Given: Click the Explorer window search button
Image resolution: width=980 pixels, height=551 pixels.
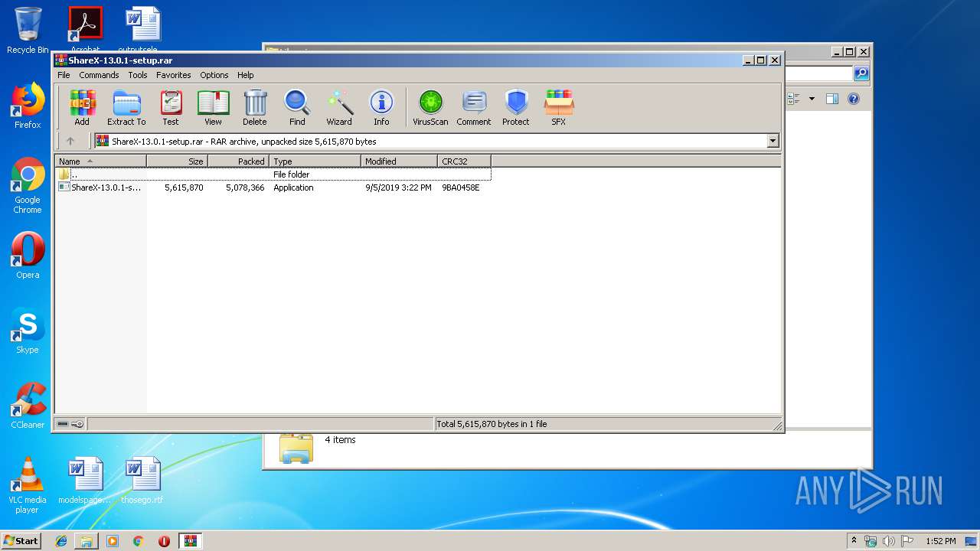Looking at the screenshot, I should coord(861,73).
